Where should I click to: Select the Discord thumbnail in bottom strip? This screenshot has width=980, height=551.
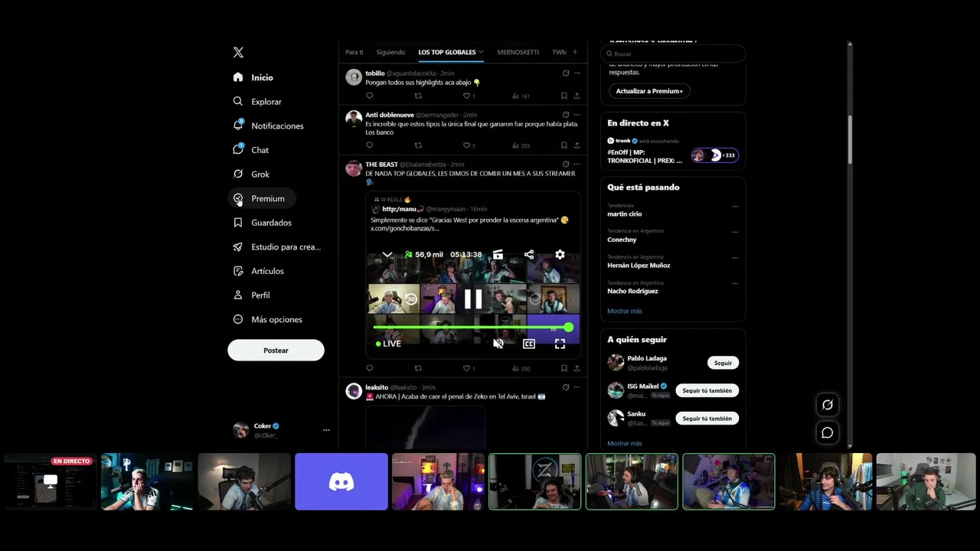click(341, 481)
